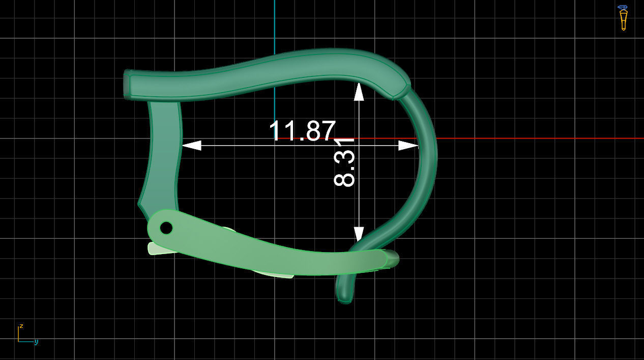
Task: Click the orange ring icon in the corner
Action: pos(623,18)
